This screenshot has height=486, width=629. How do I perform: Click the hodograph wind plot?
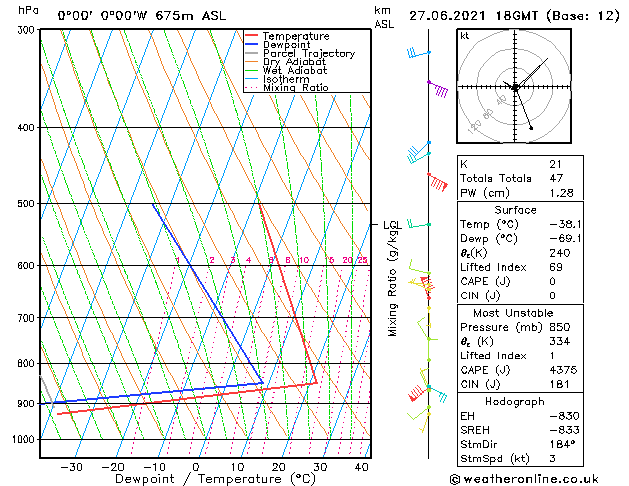coord(514,86)
